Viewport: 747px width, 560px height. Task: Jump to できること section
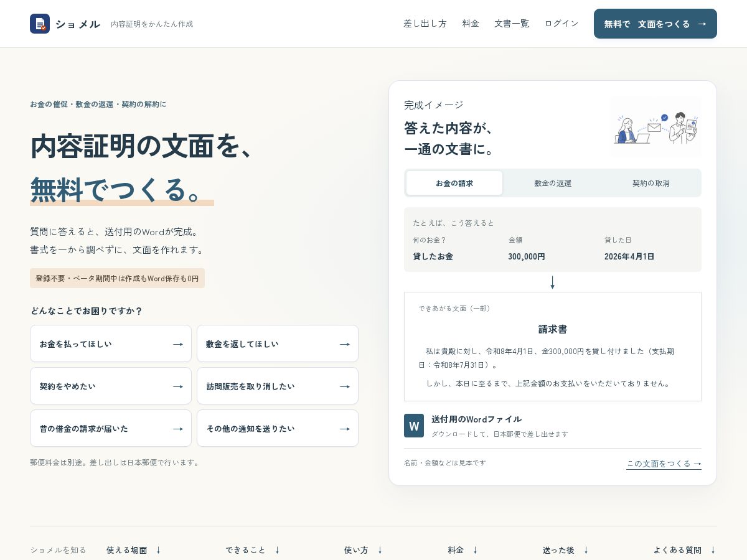(253, 550)
